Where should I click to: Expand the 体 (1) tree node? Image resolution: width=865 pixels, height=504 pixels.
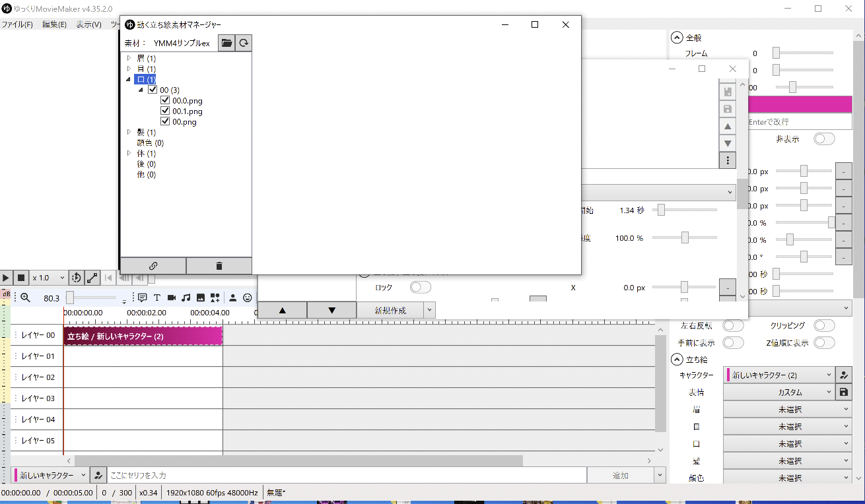[x=129, y=154]
